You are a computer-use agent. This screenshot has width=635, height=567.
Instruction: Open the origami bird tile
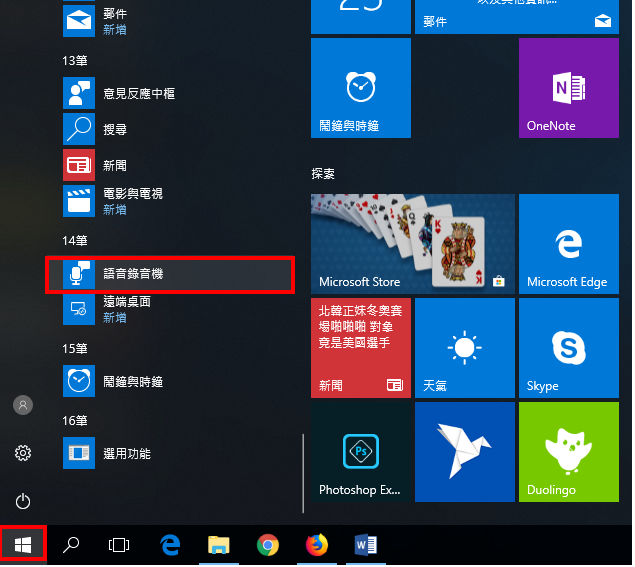[465, 452]
